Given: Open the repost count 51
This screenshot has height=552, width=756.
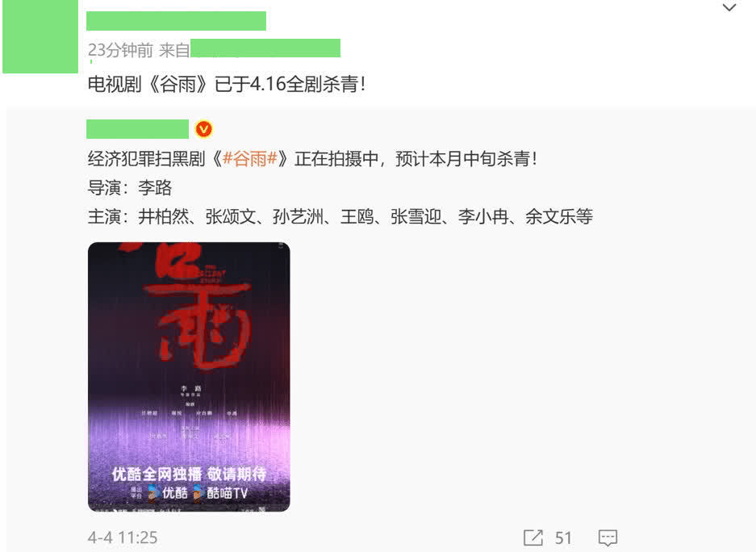Looking at the screenshot, I should [563, 538].
